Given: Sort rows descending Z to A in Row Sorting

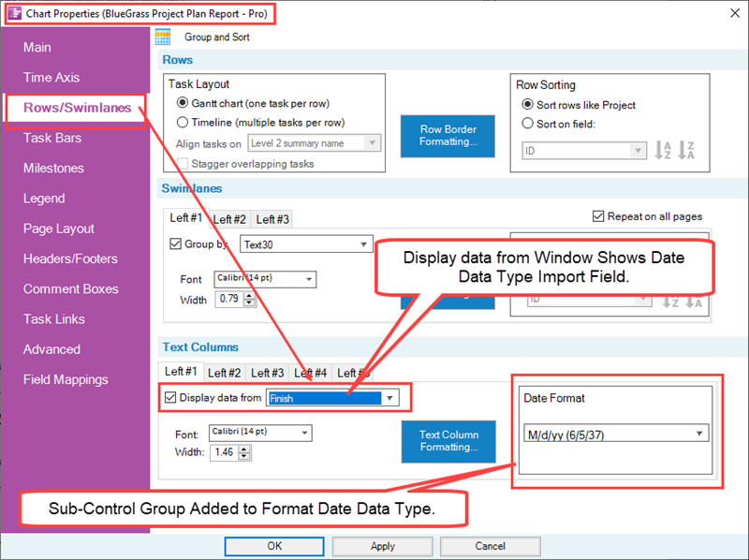Looking at the screenshot, I should tap(685, 150).
